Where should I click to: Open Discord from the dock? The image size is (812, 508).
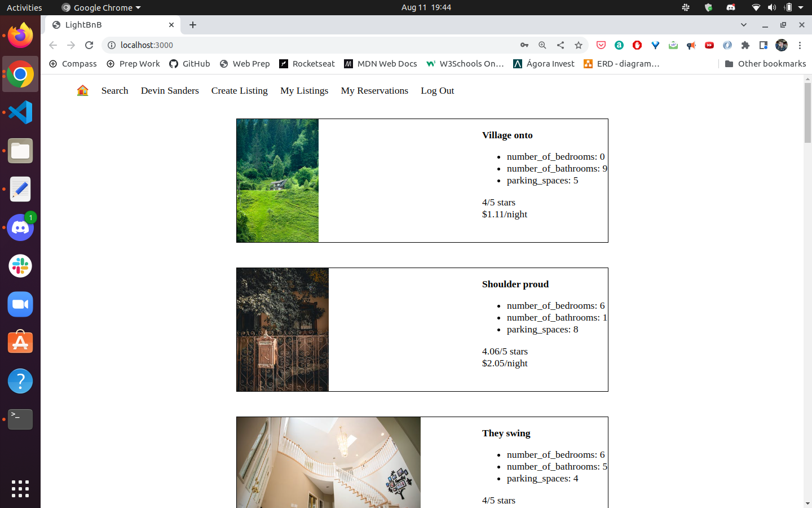(20, 227)
